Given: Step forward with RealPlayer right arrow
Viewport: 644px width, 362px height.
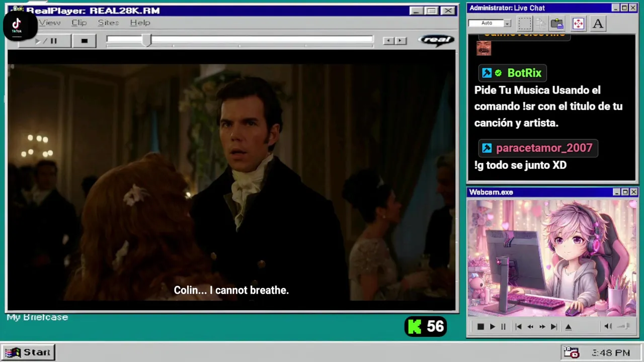Looking at the screenshot, I should click(400, 41).
